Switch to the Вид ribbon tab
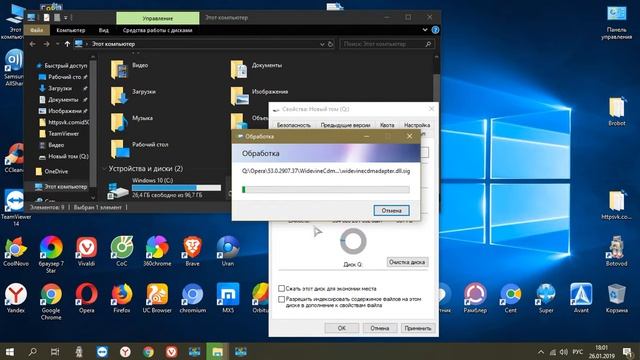 (x=104, y=30)
